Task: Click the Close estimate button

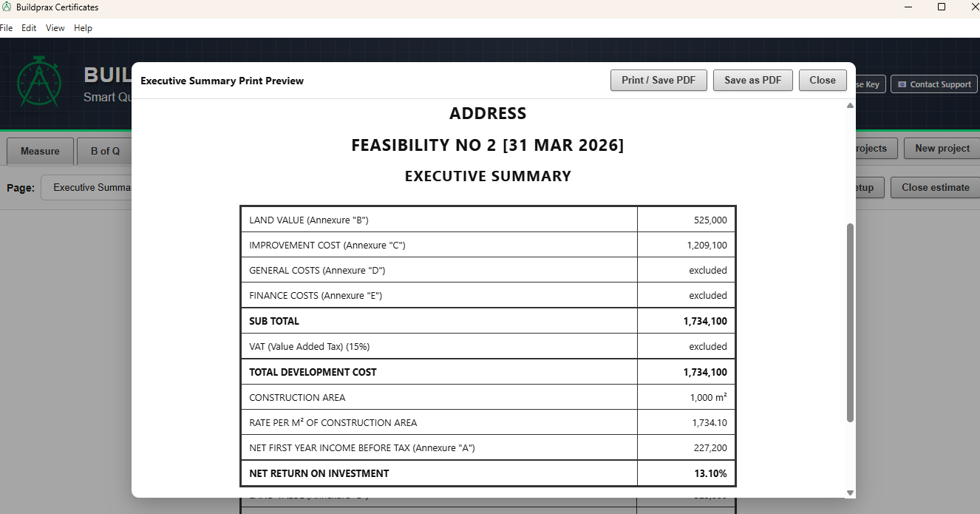Action: click(935, 187)
